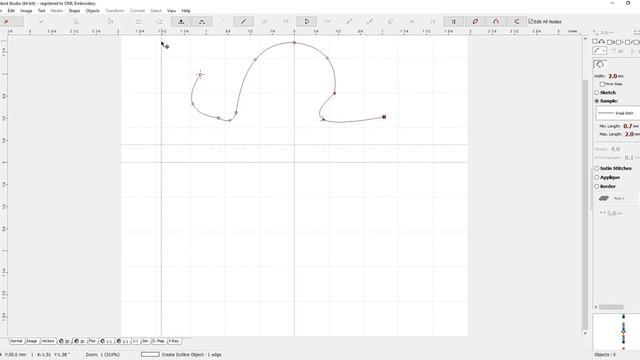This screenshot has height=360, width=640.
Task: Select the Sample radio option
Action: point(597,101)
